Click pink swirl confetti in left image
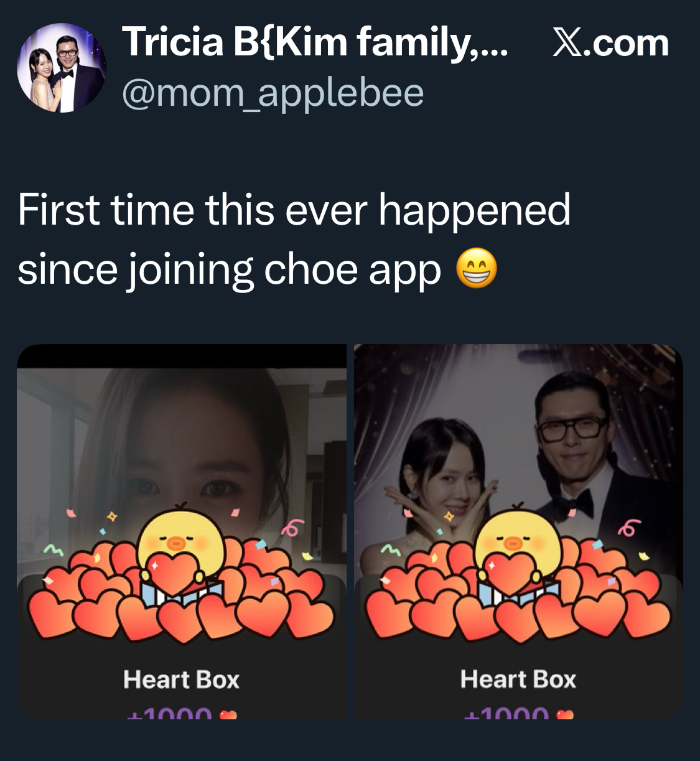Viewport: 700px width, 761px height. (289, 530)
